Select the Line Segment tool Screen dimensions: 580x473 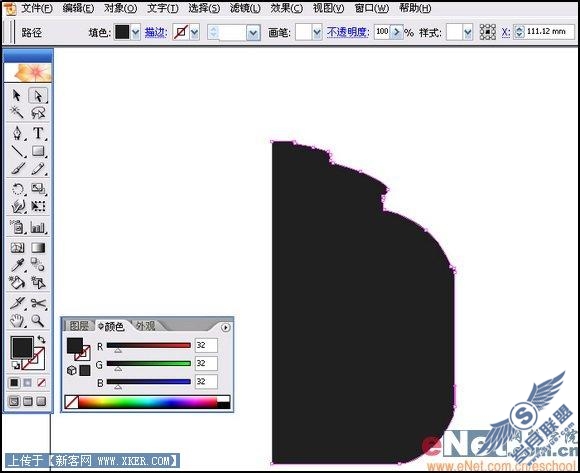click(x=17, y=151)
